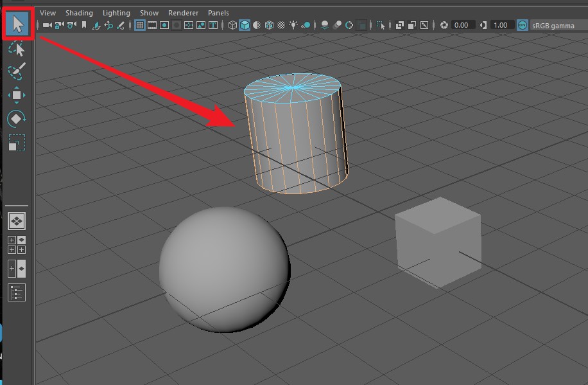Activate the Paint Selection tool
The height and width of the screenshot is (385, 588).
click(17, 71)
